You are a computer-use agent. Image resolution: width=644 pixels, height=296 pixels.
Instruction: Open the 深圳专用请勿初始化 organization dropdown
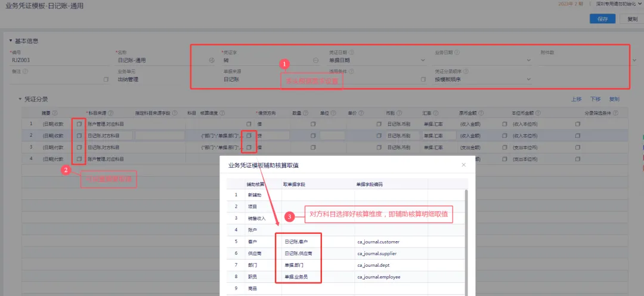(x=618, y=4)
